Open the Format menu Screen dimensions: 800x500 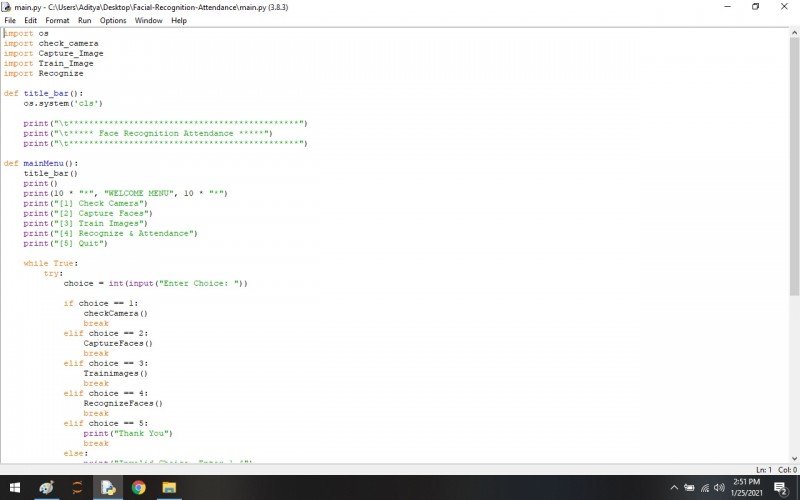[57, 20]
